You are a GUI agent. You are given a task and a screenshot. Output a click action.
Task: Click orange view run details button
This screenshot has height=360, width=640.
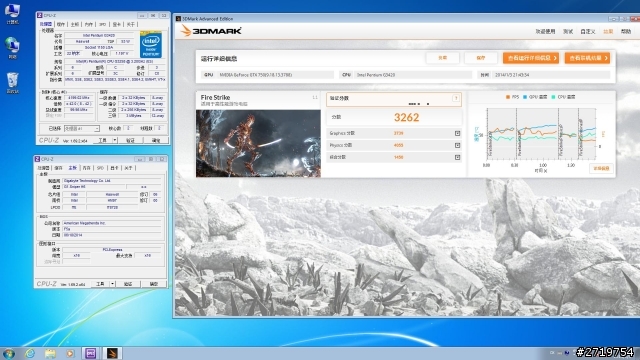(531, 58)
